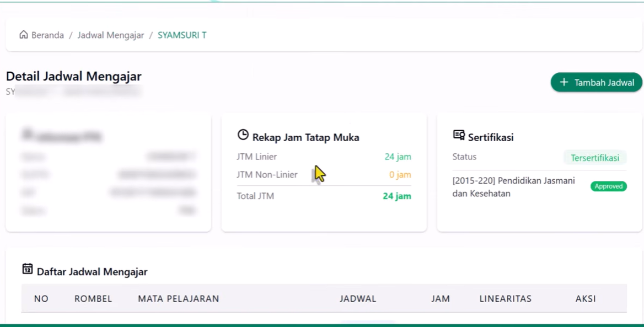Click the plus icon on Tambah Jadwal button
The height and width of the screenshot is (327, 644).
[563, 82]
